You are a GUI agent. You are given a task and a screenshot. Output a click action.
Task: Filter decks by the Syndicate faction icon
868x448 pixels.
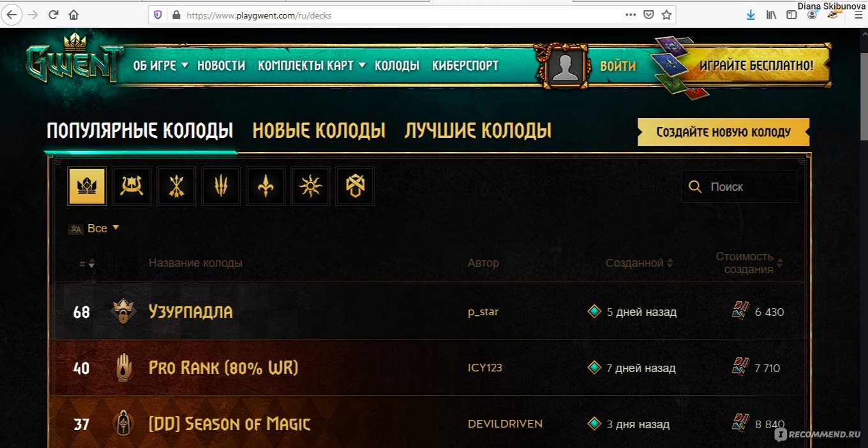(x=355, y=186)
